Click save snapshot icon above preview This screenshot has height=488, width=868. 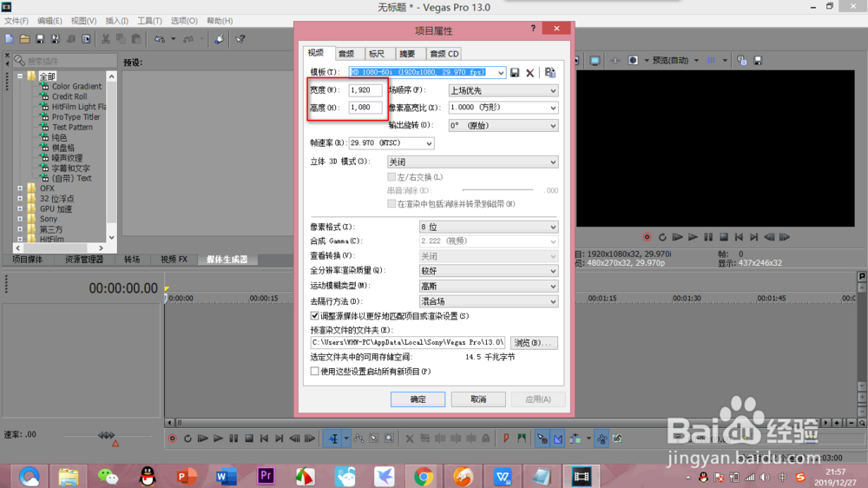click(758, 61)
